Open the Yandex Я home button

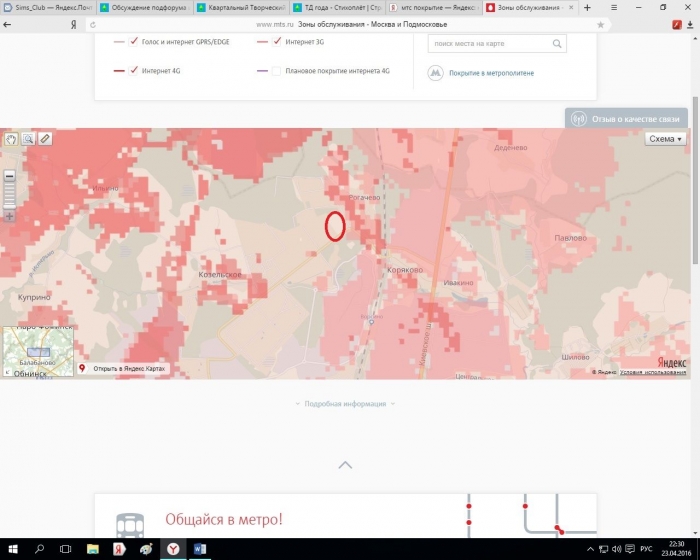click(x=73, y=25)
